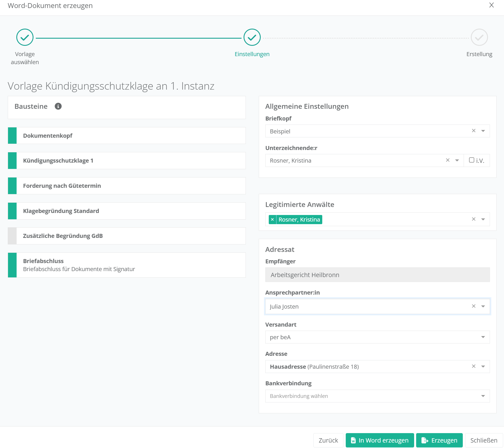Toggle the Briefabschluss block's green bar

coord(12,265)
